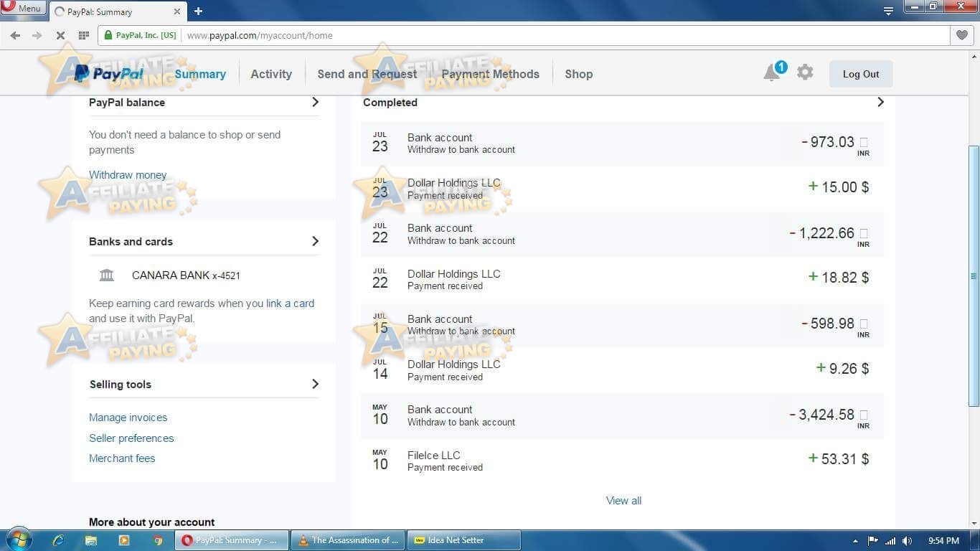Click the + 53.31 $ amount

839,458
